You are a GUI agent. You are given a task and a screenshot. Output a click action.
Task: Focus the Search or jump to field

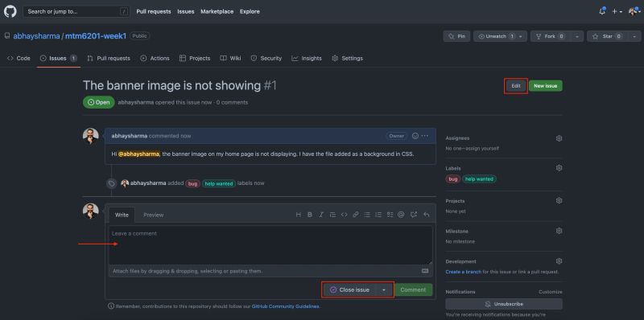point(76,12)
